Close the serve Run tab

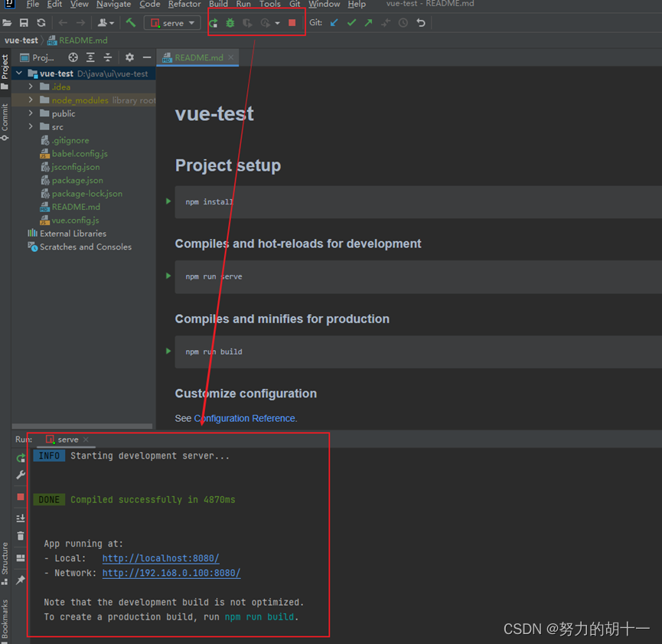(86, 440)
